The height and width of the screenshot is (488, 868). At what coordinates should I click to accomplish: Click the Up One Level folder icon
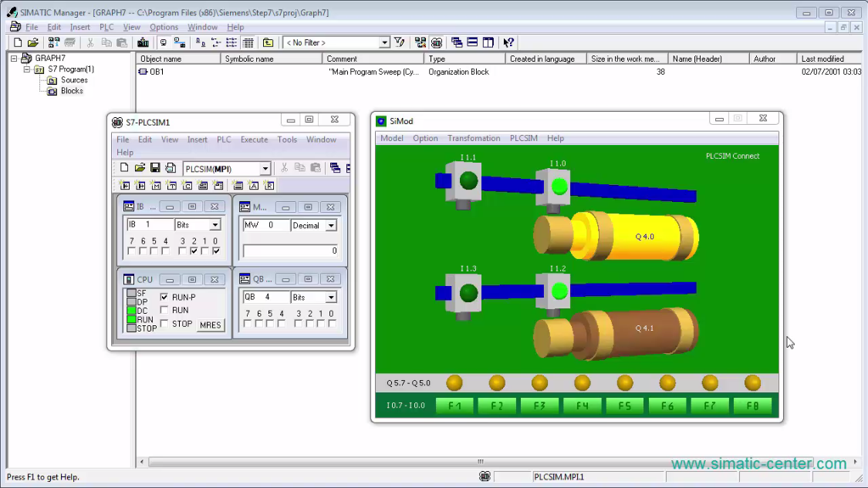point(268,42)
